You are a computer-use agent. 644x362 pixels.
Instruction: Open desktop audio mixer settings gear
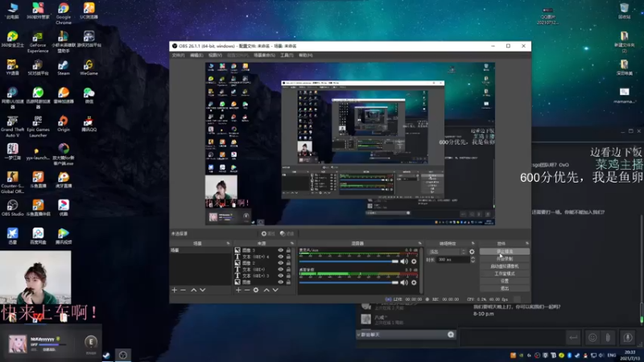coord(414,282)
